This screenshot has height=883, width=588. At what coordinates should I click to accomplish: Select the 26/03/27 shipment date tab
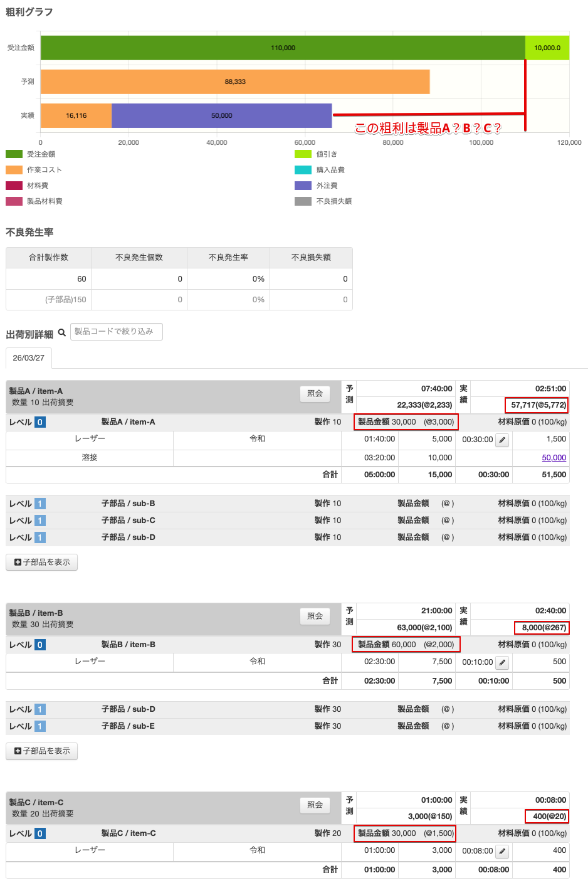tap(29, 358)
